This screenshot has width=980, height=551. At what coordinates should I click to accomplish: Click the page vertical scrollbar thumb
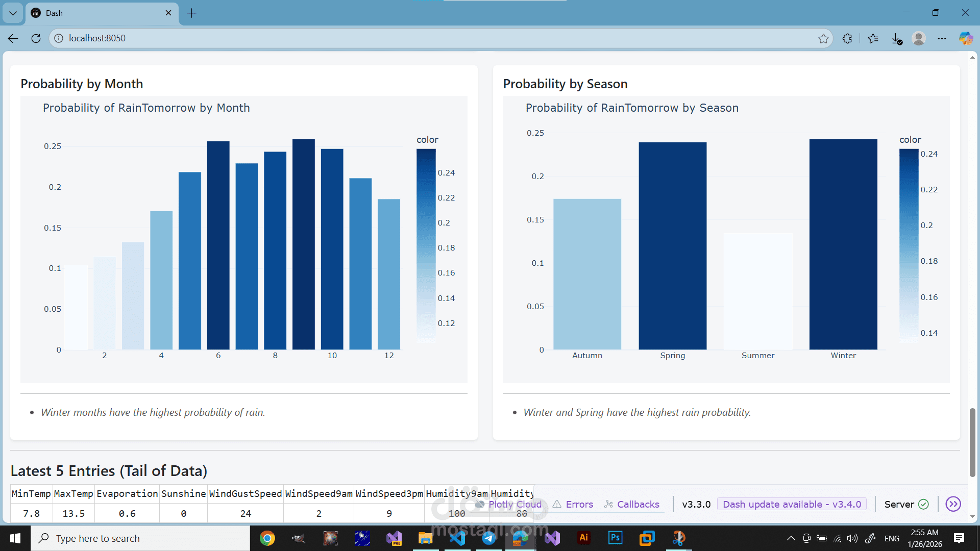(x=972, y=442)
